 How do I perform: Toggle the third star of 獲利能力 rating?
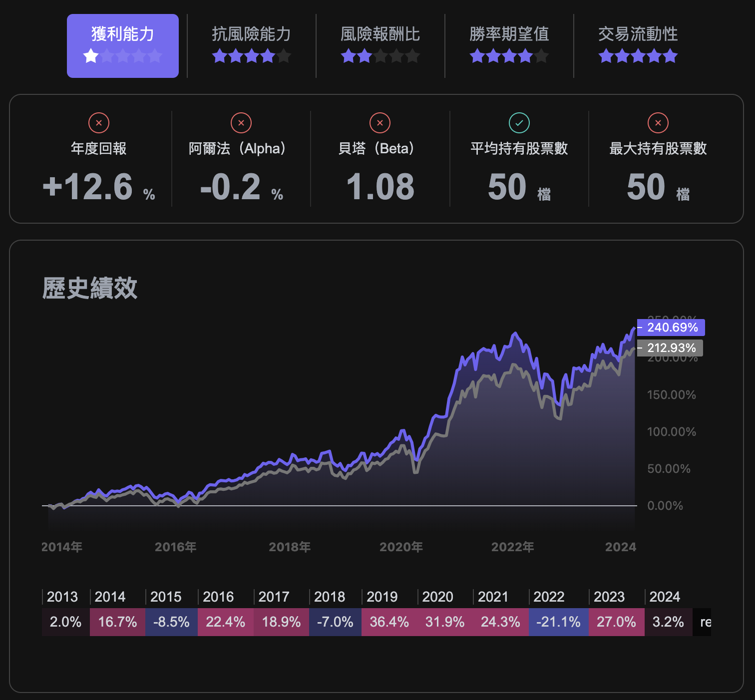coord(122,56)
